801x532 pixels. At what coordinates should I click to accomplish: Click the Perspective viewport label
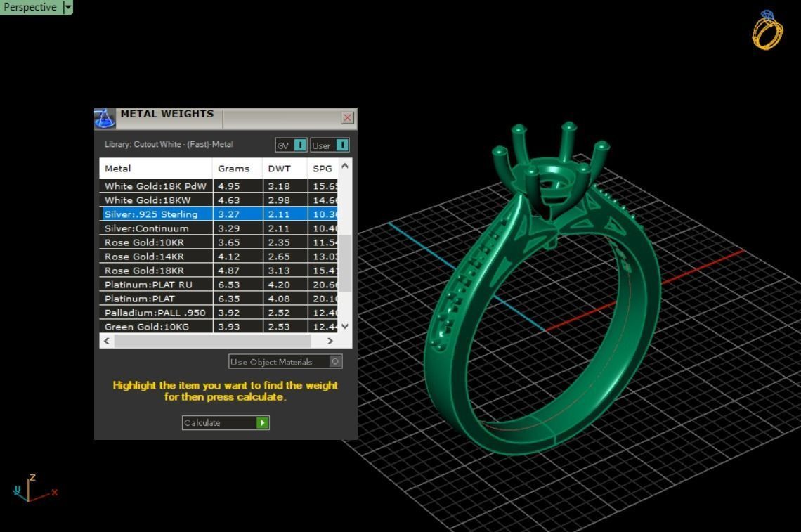tap(30, 7)
